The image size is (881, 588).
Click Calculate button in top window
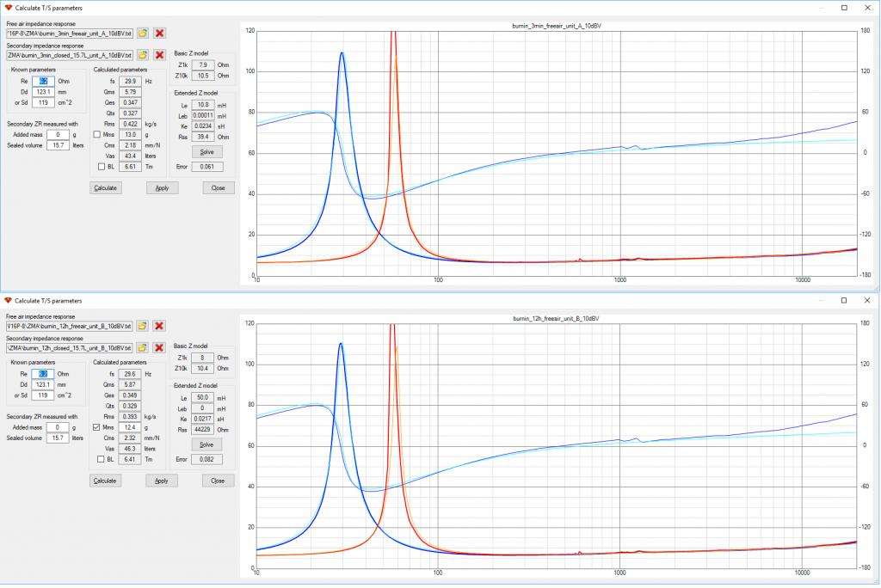106,188
